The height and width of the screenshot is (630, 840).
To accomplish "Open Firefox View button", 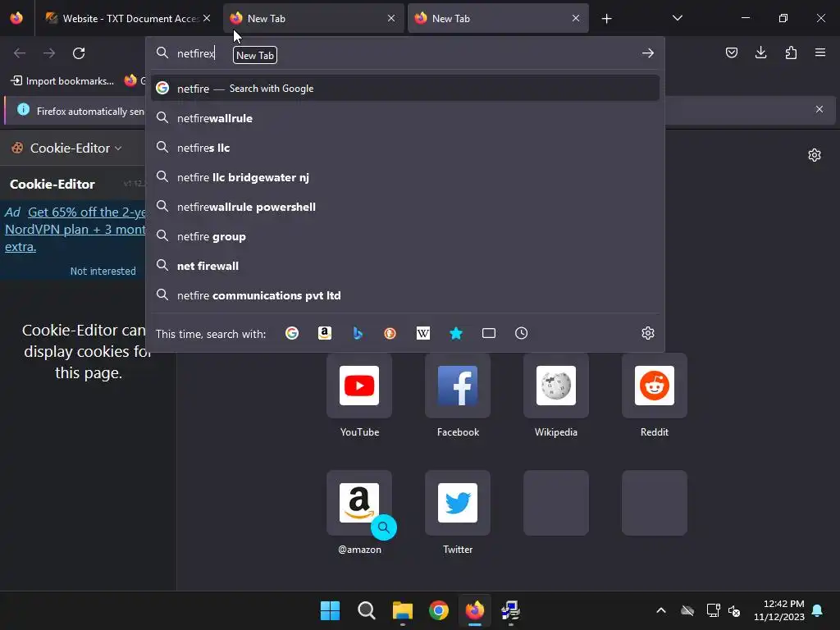I will point(16,18).
